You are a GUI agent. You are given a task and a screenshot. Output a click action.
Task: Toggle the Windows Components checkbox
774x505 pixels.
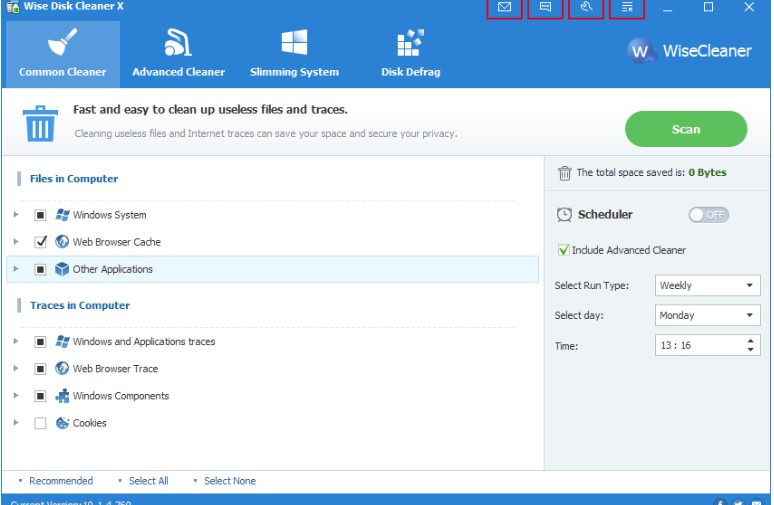click(40, 396)
